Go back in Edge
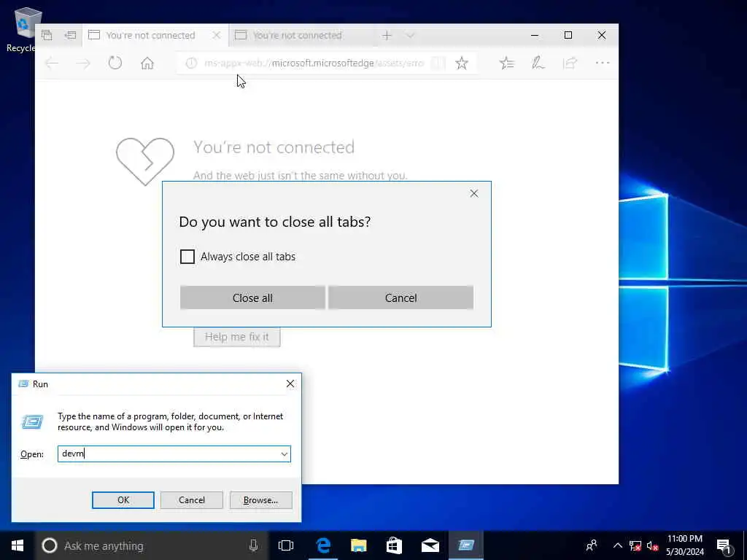This screenshot has width=747, height=560. coord(52,63)
